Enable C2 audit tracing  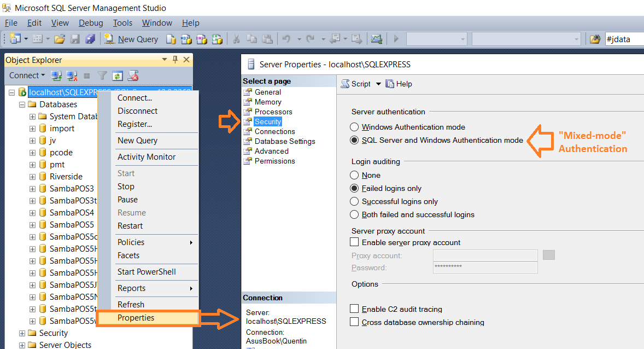click(354, 308)
